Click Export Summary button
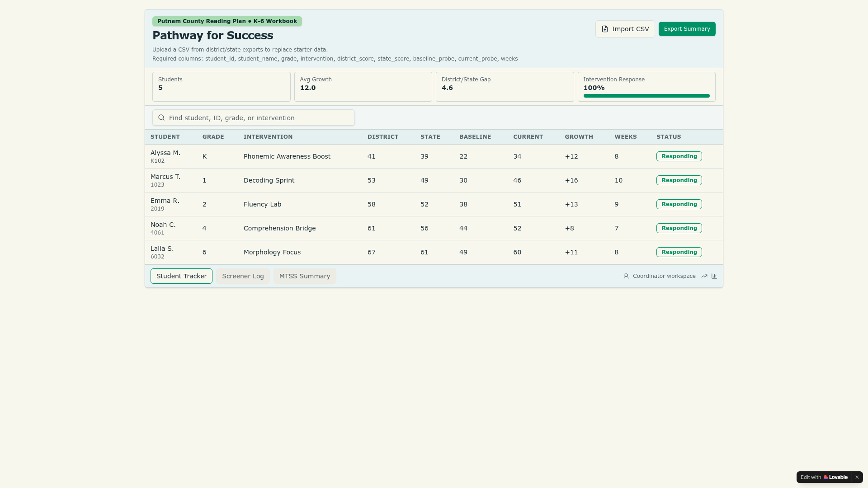 (687, 29)
